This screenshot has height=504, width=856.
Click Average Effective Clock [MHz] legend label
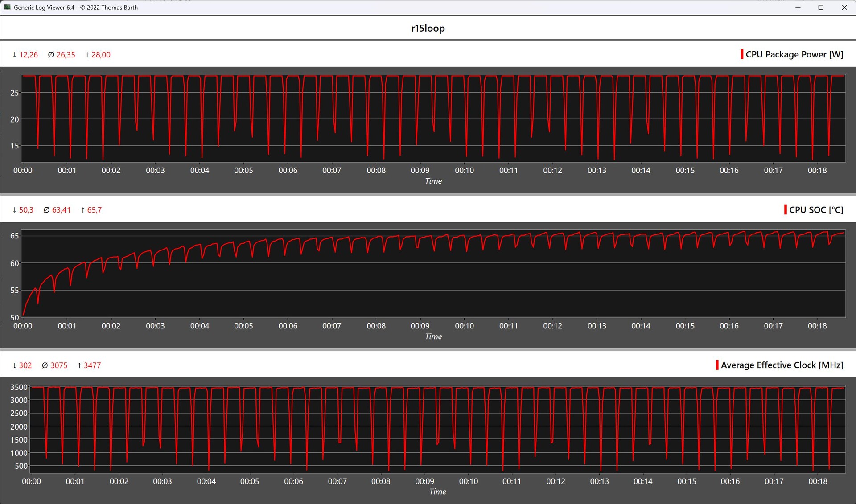(x=782, y=365)
